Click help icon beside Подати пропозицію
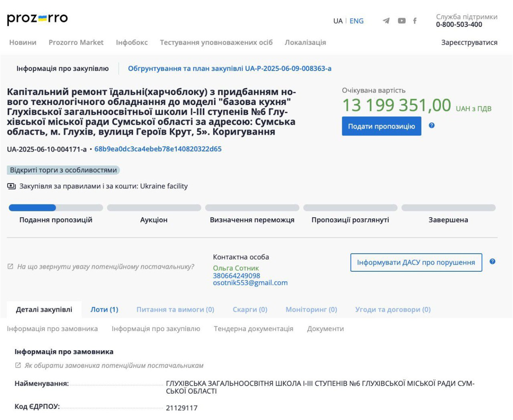The image size is (513, 420). [431, 126]
